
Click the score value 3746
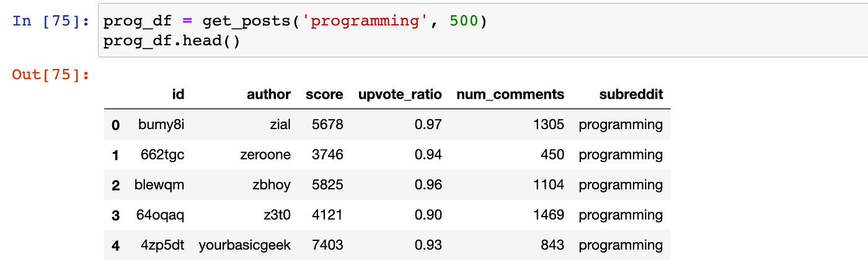pyautogui.click(x=327, y=155)
